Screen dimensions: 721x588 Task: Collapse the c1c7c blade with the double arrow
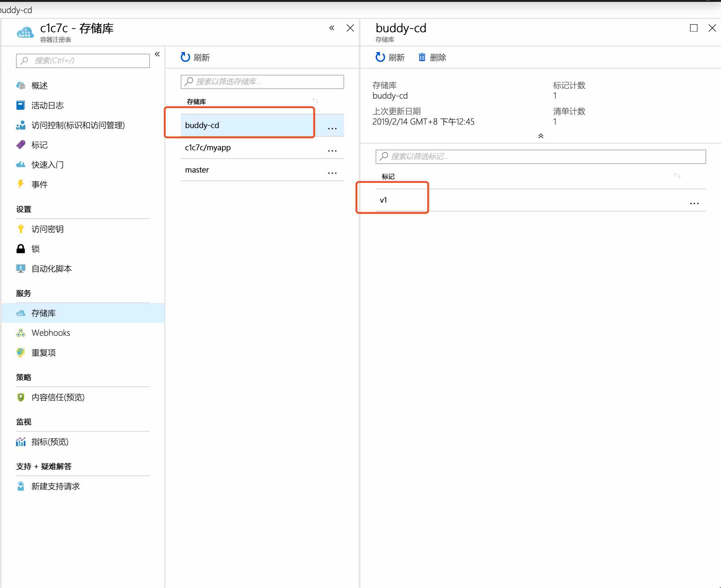coord(332,28)
